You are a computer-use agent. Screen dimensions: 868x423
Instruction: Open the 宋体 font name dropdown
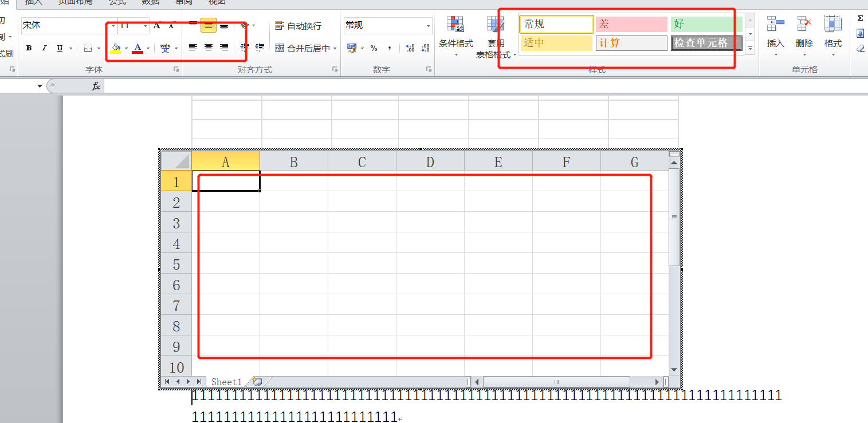[113, 26]
